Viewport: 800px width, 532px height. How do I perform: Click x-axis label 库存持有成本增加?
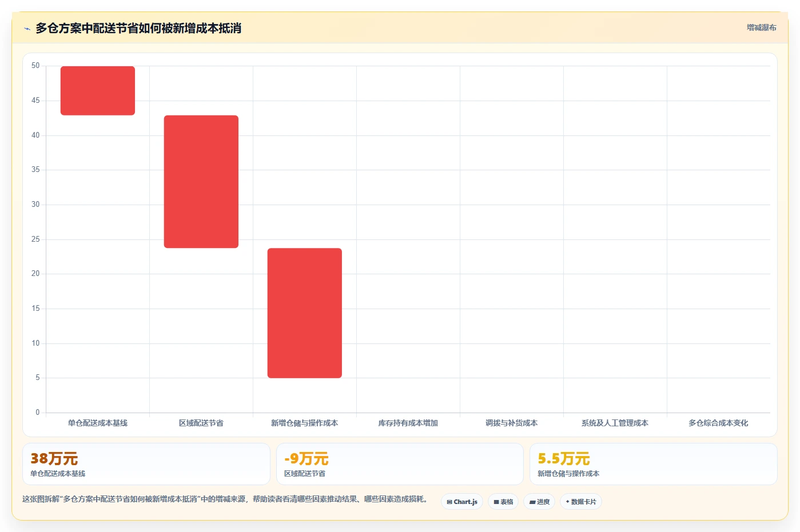408,423
